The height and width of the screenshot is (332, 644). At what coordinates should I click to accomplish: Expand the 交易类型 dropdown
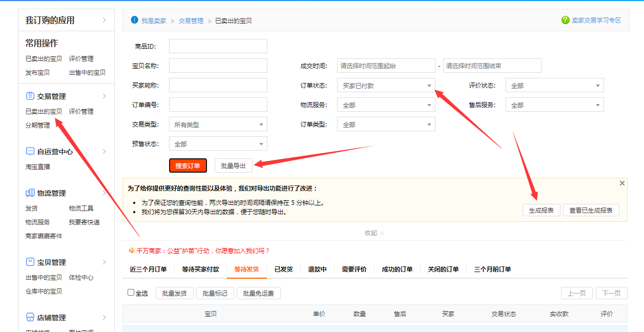click(218, 125)
